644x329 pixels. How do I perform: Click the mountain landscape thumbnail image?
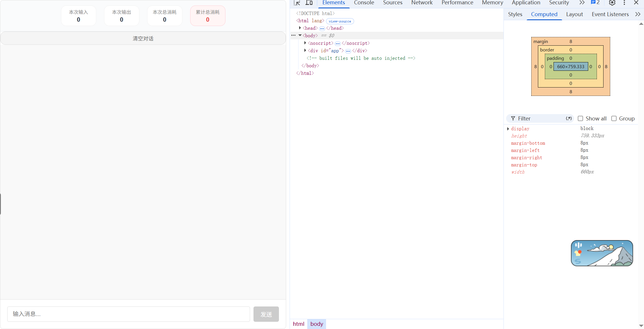[602, 253]
